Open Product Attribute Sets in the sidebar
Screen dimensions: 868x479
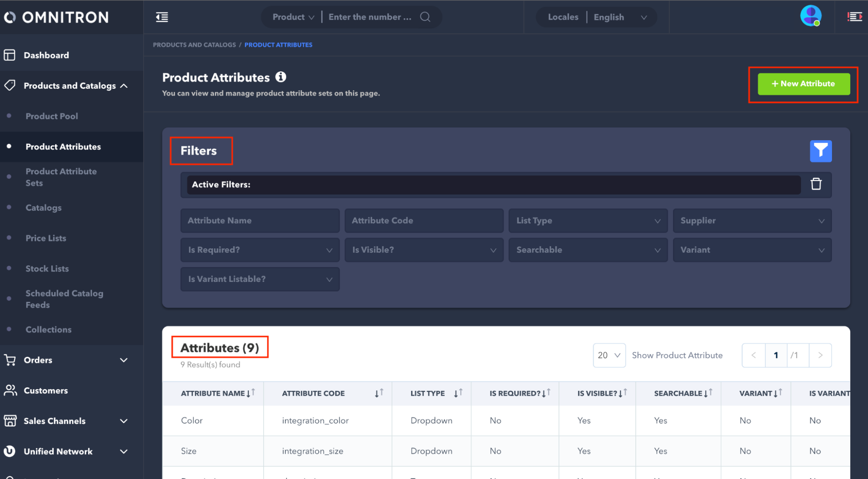[61, 177]
